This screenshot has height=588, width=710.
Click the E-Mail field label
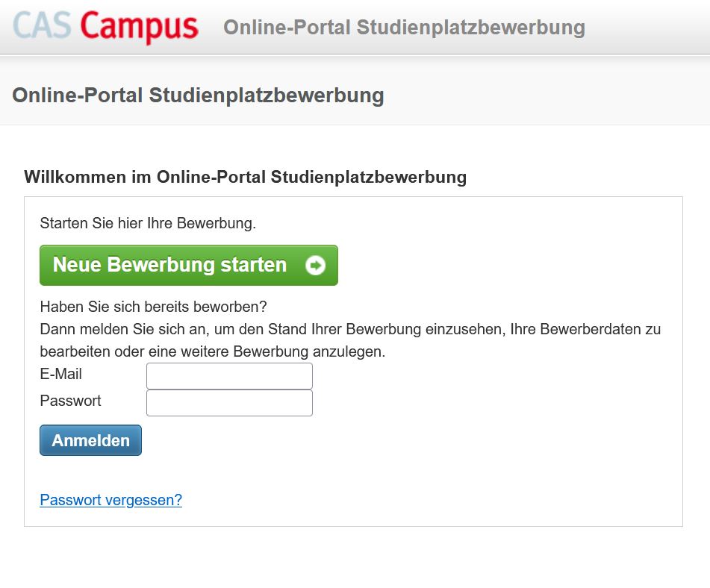(61, 374)
